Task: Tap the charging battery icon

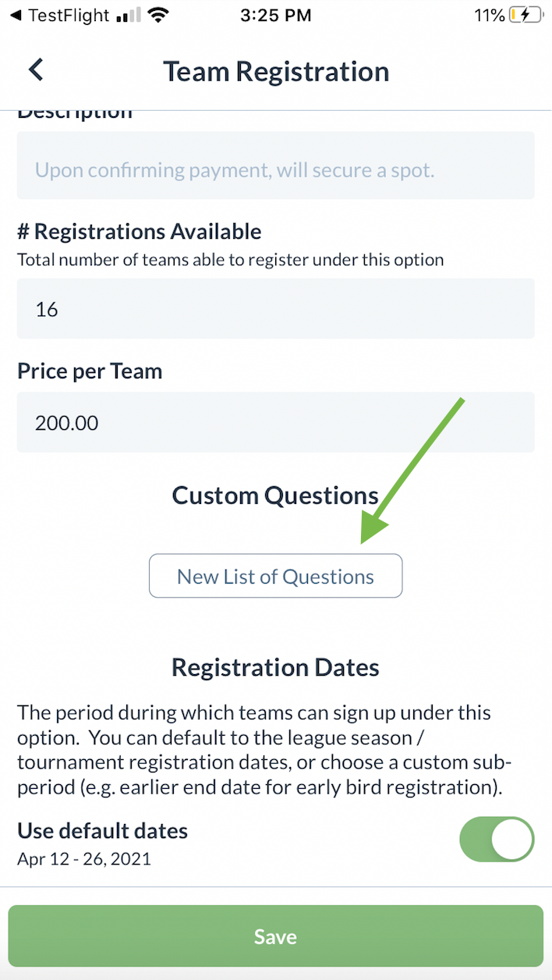Action: coord(524,15)
